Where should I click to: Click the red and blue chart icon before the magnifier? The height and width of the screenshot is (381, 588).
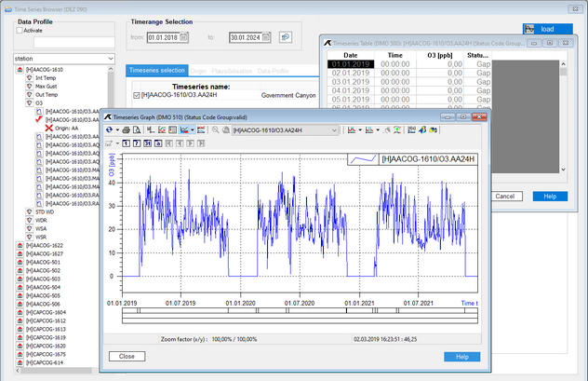click(201, 129)
